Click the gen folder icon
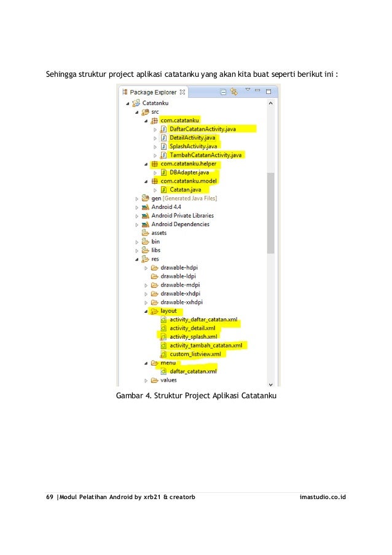 pyautogui.click(x=145, y=198)
